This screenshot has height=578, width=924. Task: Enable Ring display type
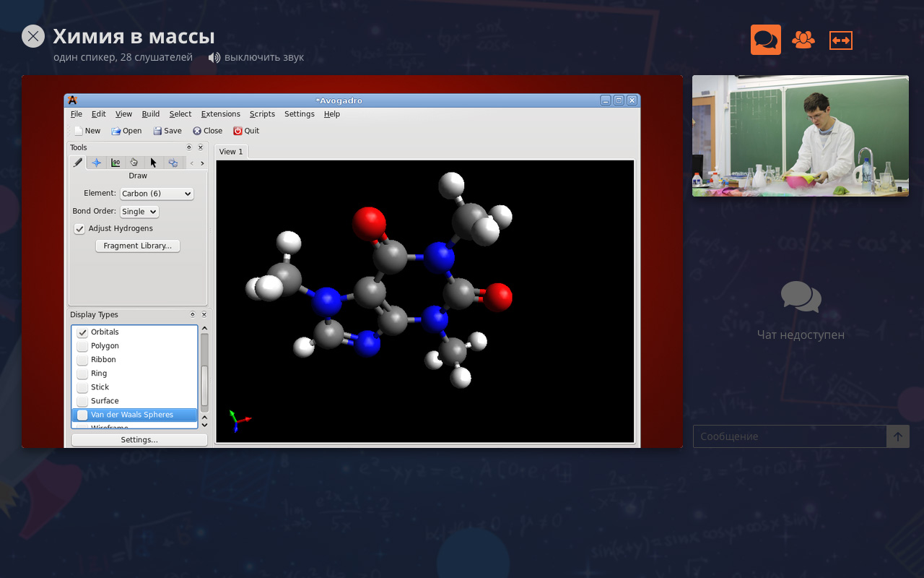[82, 374]
